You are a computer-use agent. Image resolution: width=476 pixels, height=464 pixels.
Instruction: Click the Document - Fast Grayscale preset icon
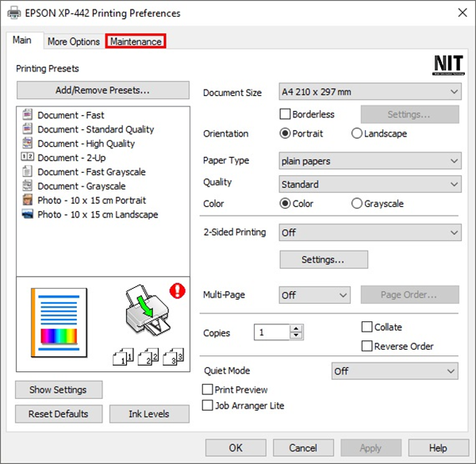(x=27, y=171)
